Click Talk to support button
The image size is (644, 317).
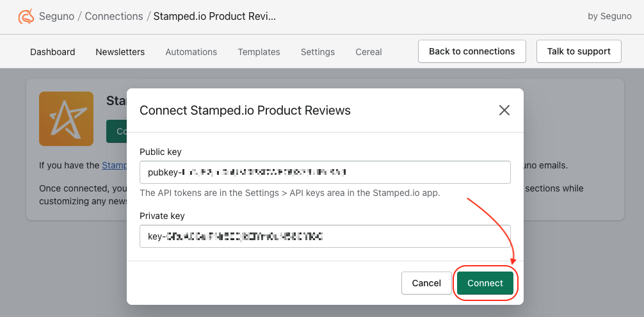coord(579,51)
